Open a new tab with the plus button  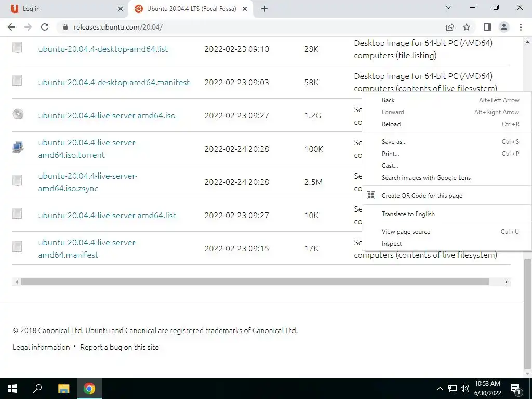[x=264, y=9]
